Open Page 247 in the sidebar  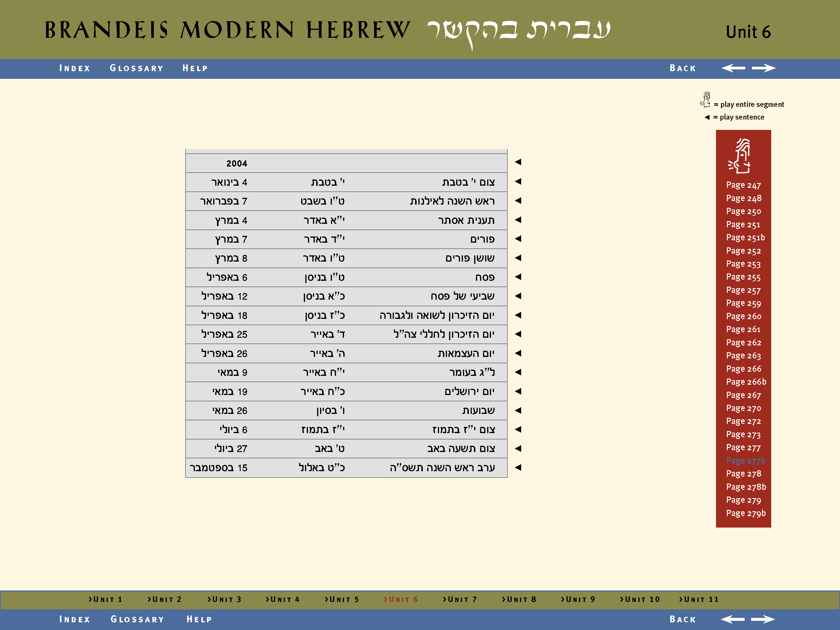click(743, 185)
